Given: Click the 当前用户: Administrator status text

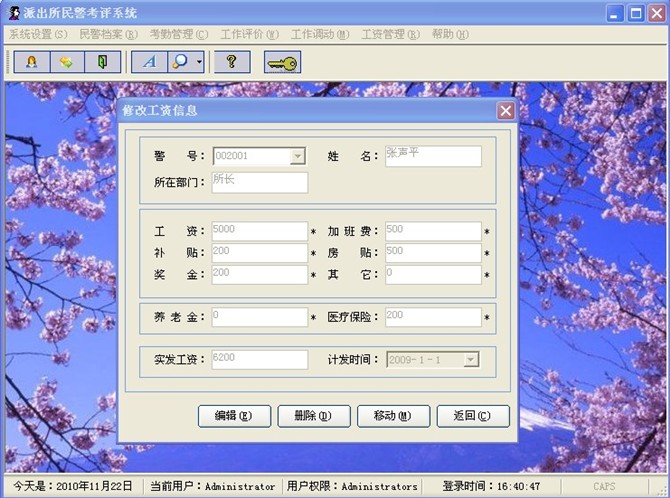Looking at the screenshot, I should click(x=212, y=486).
